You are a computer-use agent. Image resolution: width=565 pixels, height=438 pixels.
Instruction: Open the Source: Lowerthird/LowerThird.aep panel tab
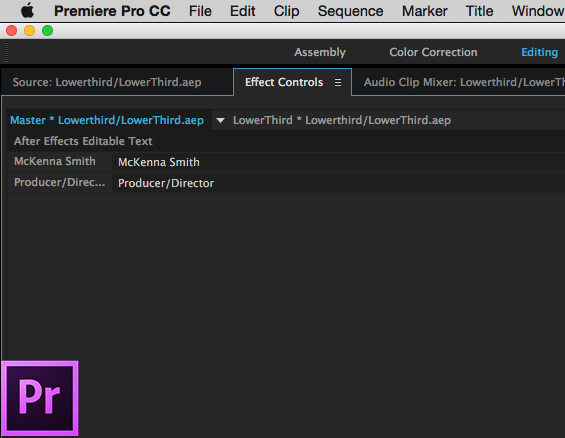click(107, 82)
